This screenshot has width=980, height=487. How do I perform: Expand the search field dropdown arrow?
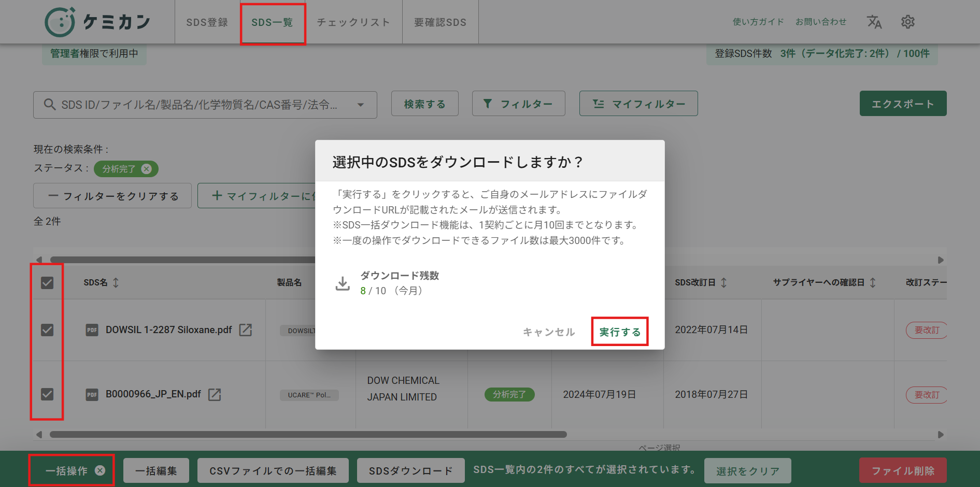coord(361,105)
